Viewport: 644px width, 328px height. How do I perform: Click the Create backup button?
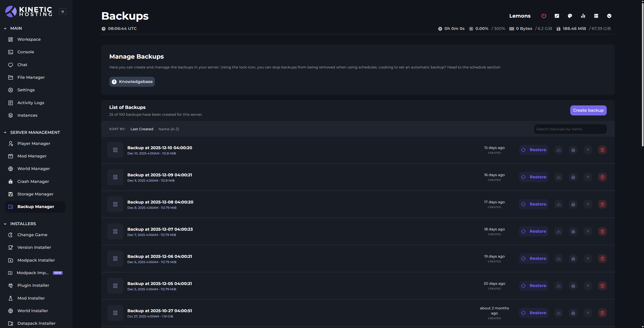[x=588, y=110]
